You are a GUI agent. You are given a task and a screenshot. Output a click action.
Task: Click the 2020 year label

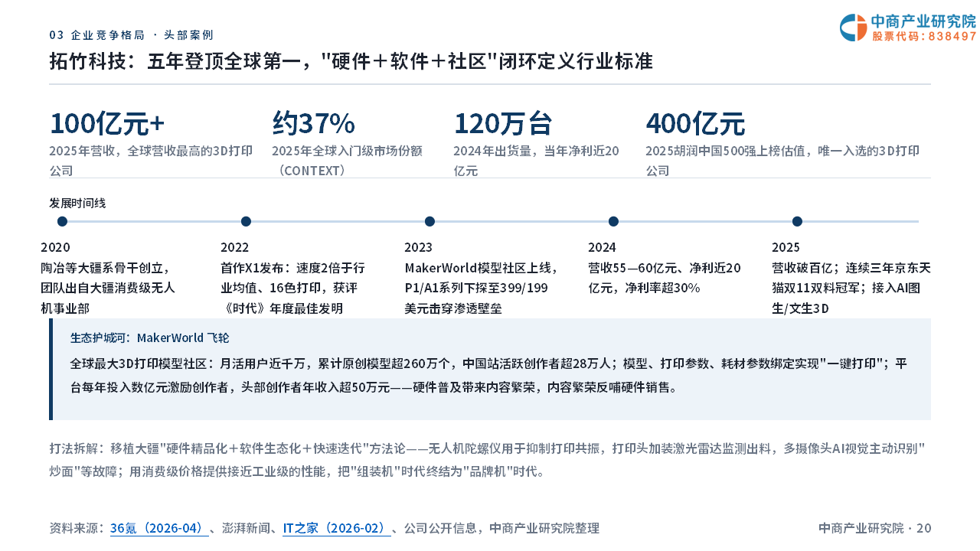point(55,247)
